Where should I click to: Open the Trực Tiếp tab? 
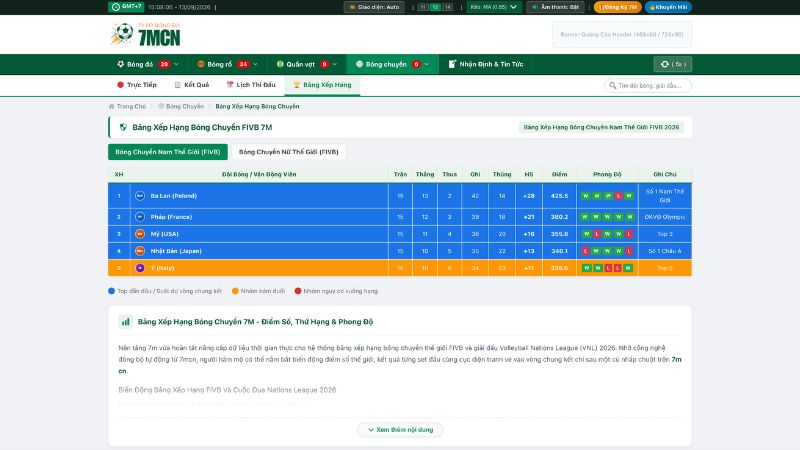click(137, 85)
